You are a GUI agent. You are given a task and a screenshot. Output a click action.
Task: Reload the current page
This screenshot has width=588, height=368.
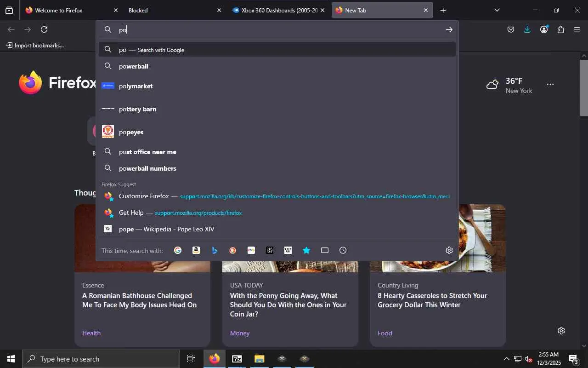[44, 29]
